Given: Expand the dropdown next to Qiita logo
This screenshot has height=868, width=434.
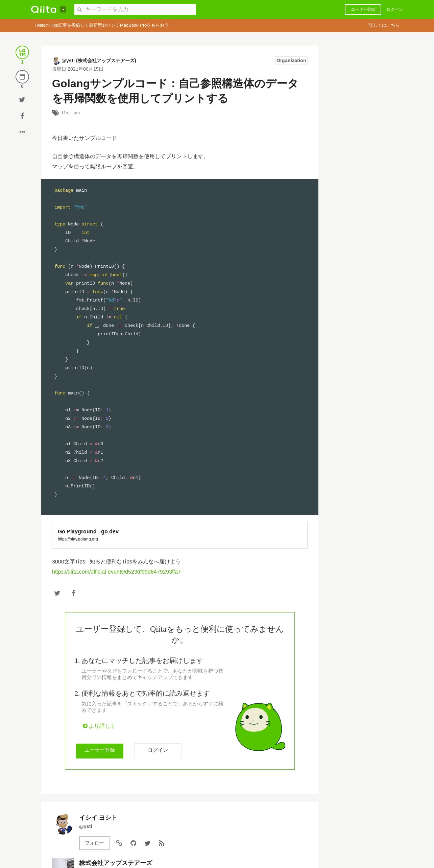Looking at the screenshot, I should point(63,9).
